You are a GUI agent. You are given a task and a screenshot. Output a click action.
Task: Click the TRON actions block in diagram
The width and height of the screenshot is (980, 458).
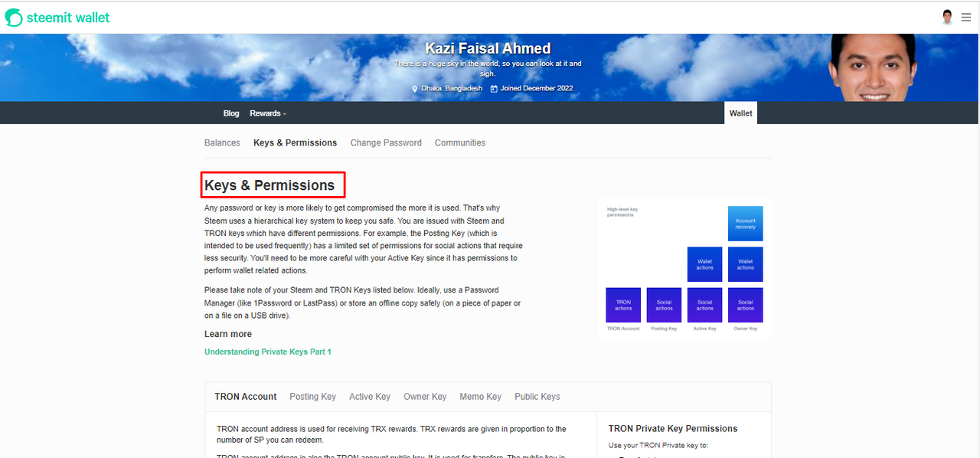click(623, 305)
